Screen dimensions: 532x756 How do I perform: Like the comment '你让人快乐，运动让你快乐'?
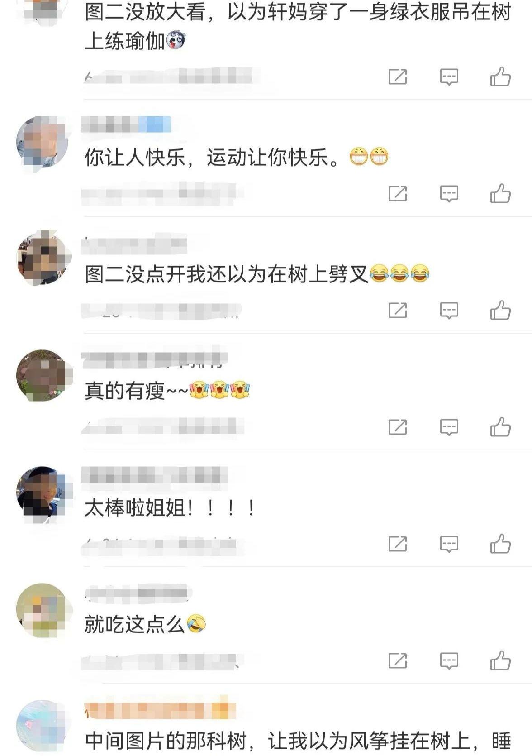point(500,193)
